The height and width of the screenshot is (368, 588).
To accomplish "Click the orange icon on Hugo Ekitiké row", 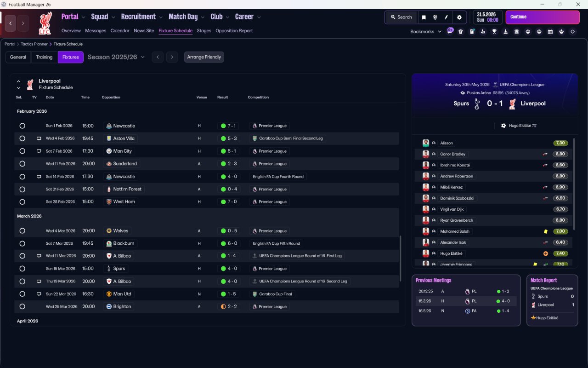I will point(545,253).
